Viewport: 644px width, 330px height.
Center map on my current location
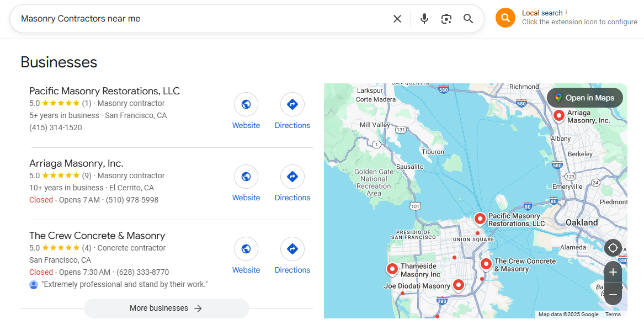coord(613,248)
